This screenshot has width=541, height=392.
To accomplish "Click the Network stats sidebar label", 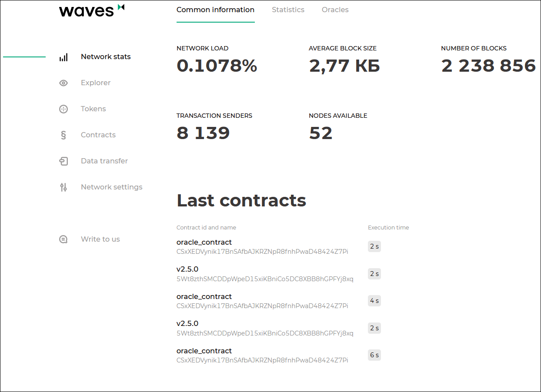I will [106, 56].
